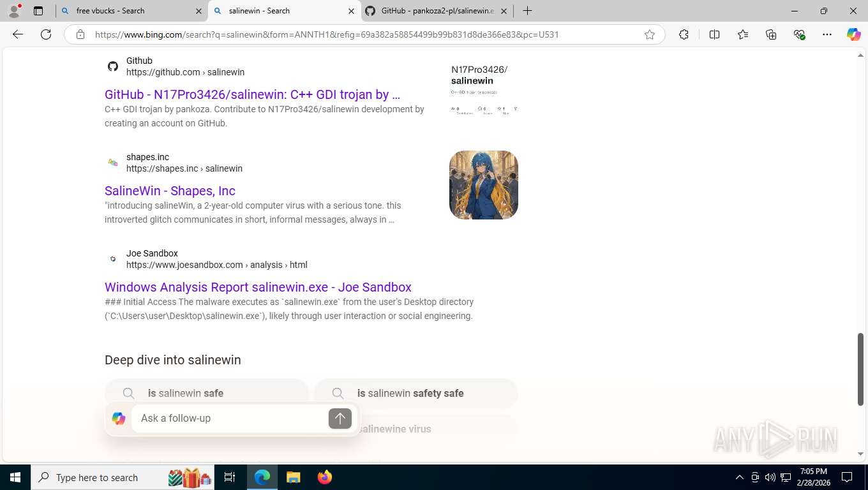Launch Firefox from the taskbar
The image size is (868, 490).
325,477
